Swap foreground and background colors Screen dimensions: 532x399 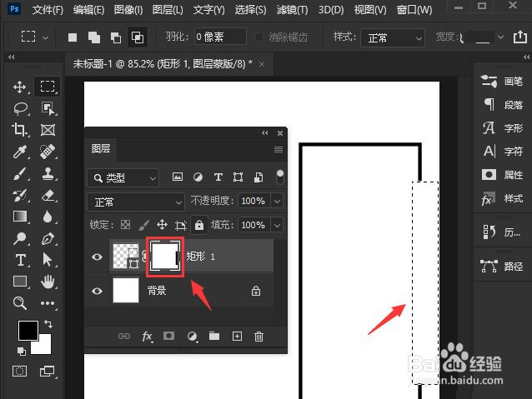(48, 324)
